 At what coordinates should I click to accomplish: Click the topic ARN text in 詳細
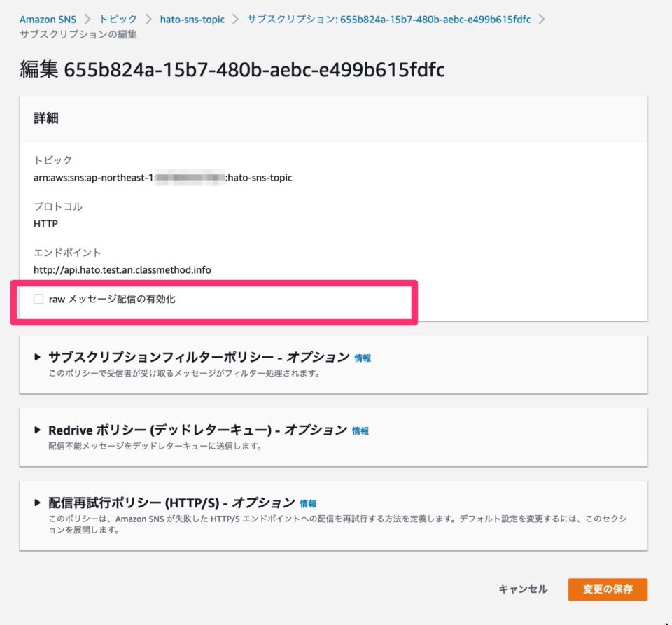point(162,178)
